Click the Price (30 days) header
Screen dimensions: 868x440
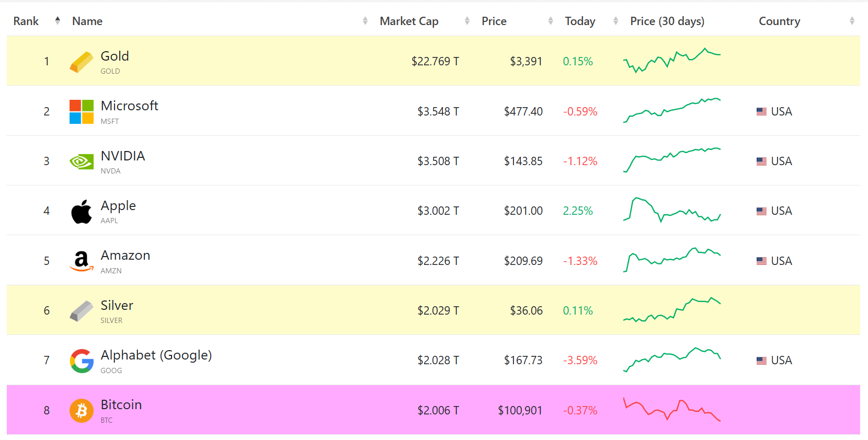[x=667, y=21]
